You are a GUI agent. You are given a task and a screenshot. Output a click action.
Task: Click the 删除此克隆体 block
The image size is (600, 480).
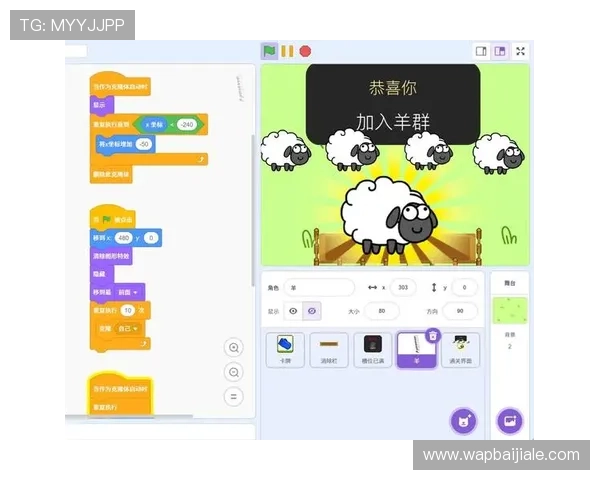point(111,174)
